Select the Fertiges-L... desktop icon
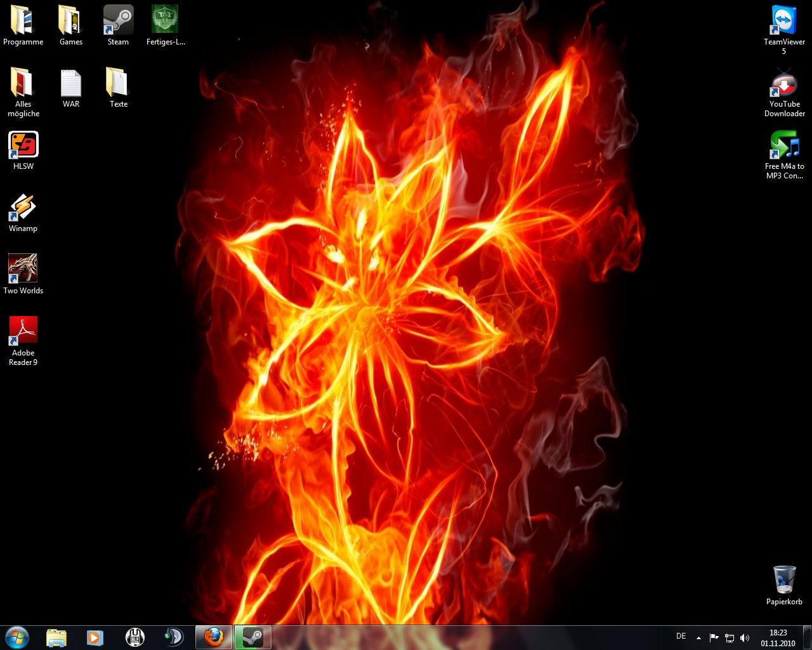 point(165,25)
